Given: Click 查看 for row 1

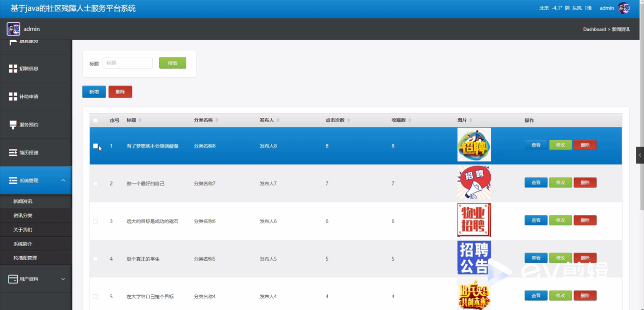Looking at the screenshot, I should click(536, 145).
